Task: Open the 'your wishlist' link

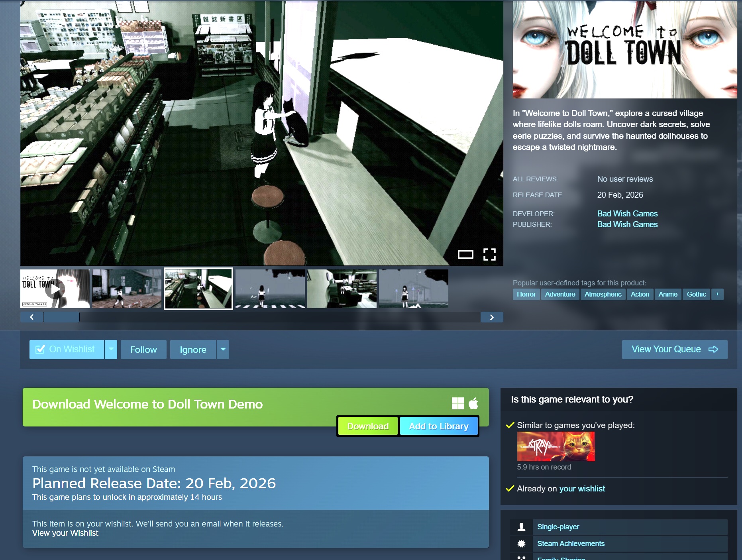Action: point(582,489)
